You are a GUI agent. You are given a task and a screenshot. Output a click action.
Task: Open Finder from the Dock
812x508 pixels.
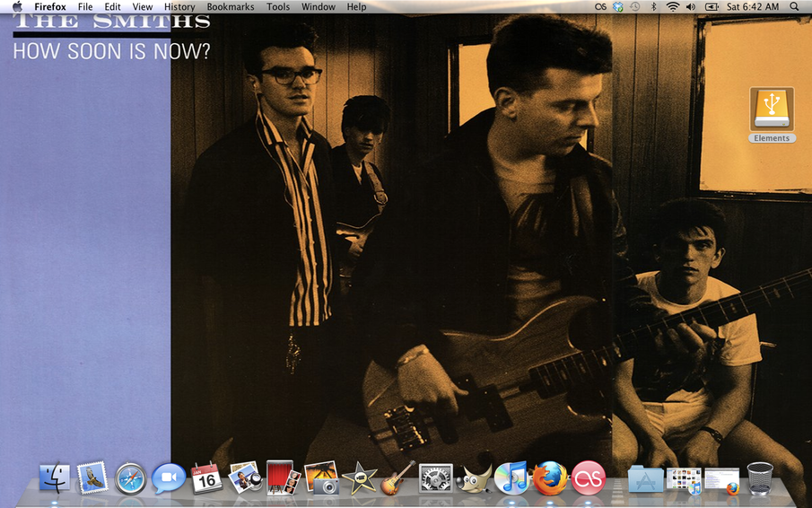tap(55, 477)
